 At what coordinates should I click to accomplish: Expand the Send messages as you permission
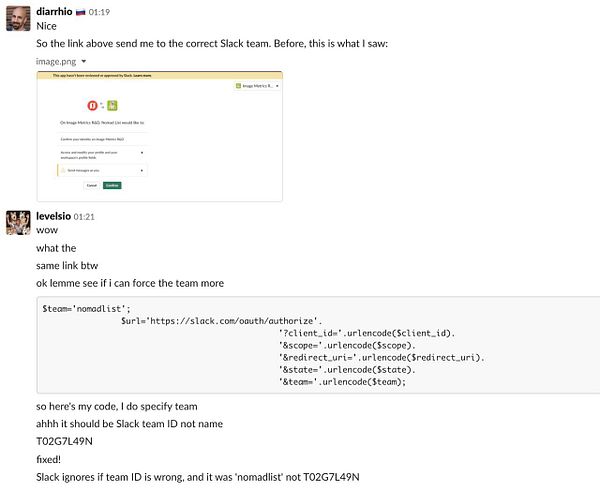(x=141, y=170)
